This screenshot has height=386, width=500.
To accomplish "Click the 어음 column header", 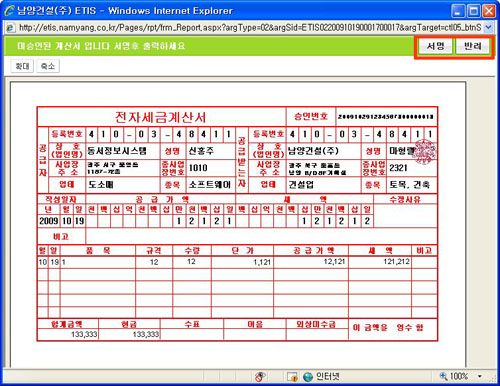I will 255,324.
